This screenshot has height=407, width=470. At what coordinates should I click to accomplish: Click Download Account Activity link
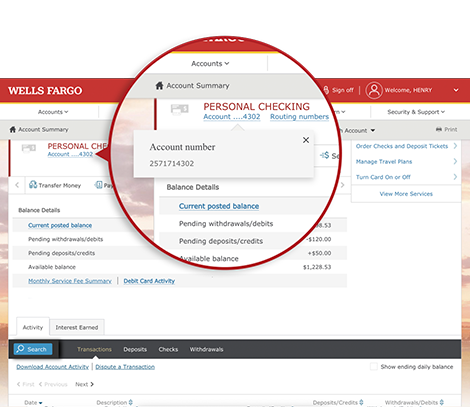53,367
